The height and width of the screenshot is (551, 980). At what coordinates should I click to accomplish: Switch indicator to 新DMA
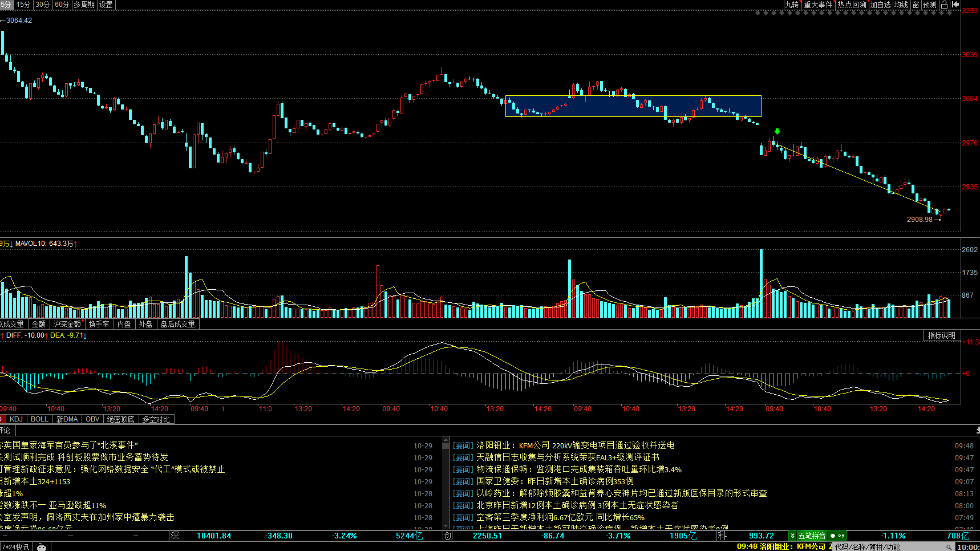(67, 419)
